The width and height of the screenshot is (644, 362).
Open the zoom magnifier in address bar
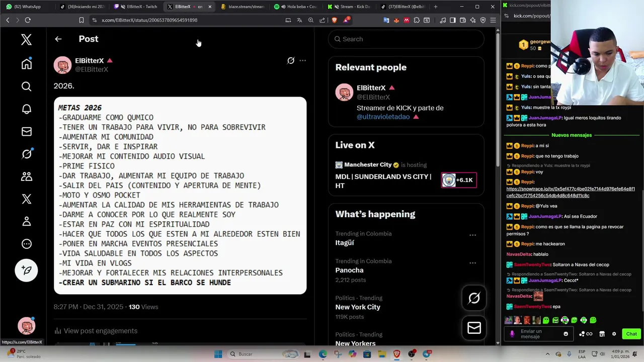coord(311,20)
